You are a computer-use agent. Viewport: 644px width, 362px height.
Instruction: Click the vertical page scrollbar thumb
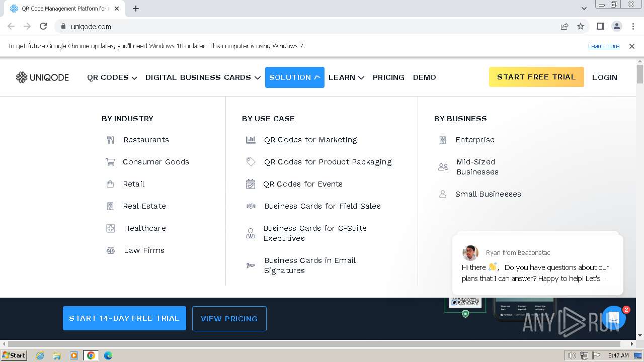pos(639,74)
